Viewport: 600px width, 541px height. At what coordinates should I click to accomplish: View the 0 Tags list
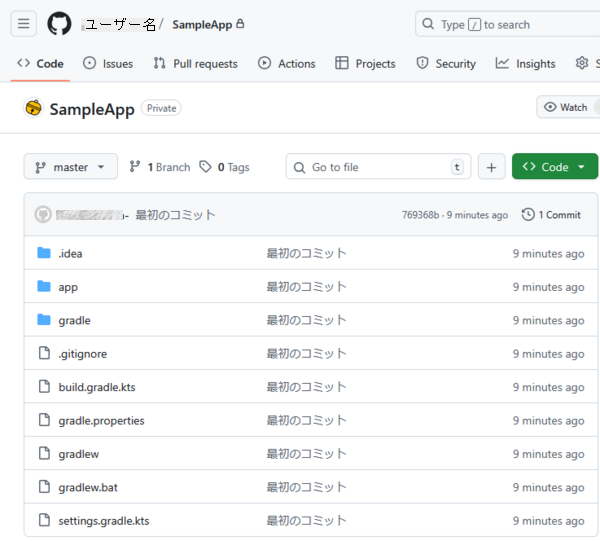point(225,167)
